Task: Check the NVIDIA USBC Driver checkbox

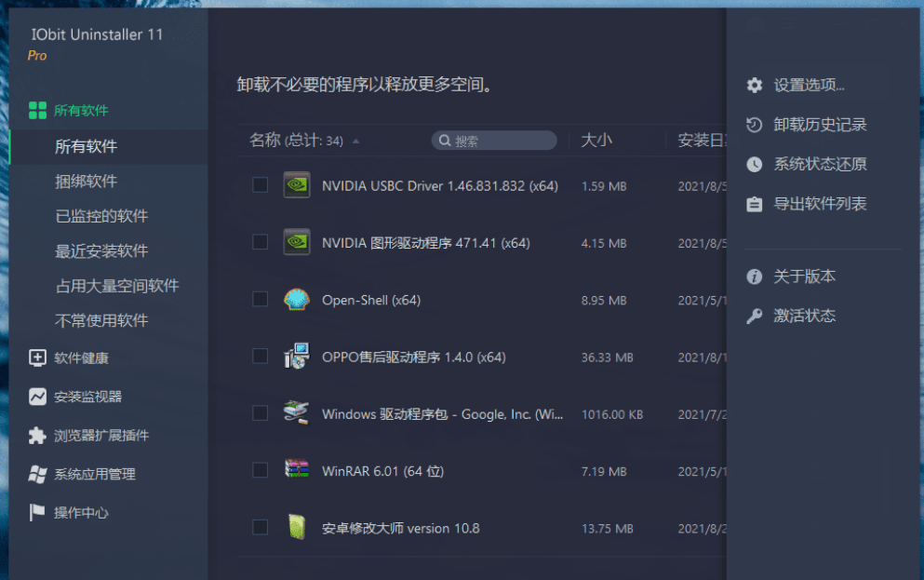Action: pyautogui.click(x=260, y=185)
